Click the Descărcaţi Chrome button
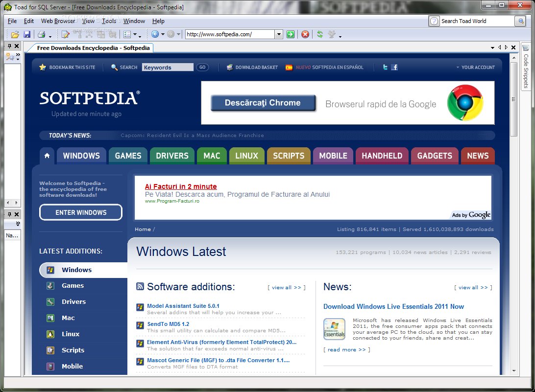535x392 pixels. tap(263, 103)
